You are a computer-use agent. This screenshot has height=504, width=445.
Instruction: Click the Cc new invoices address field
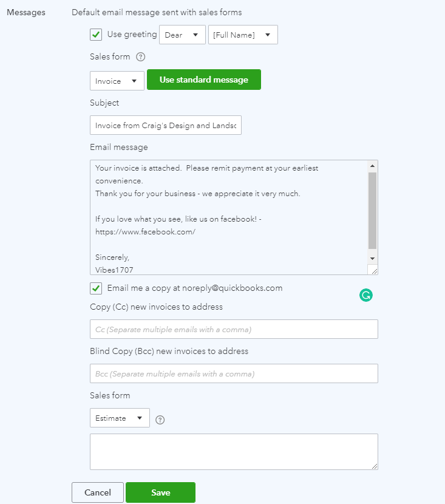234,329
